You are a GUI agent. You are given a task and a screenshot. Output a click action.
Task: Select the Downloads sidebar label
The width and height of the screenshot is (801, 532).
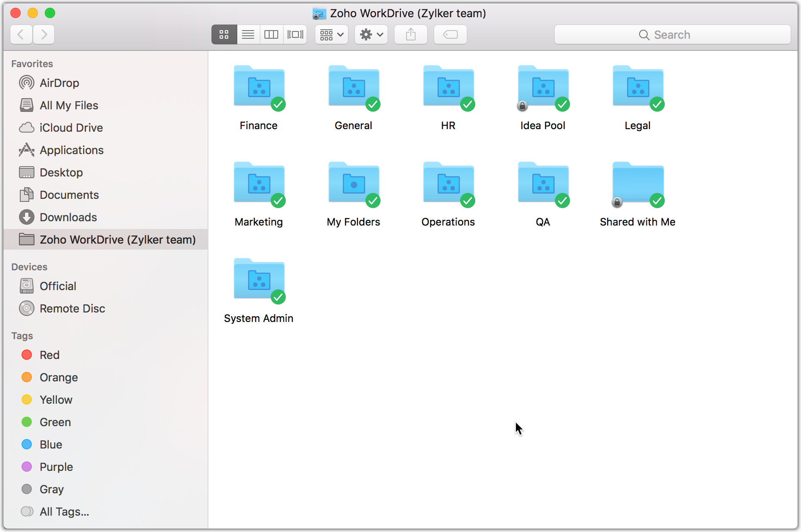click(x=68, y=217)
